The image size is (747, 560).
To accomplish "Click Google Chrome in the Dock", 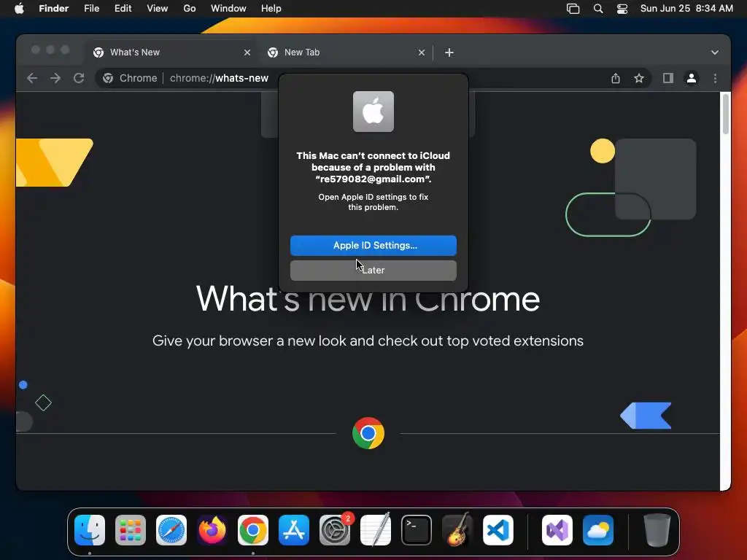I will pyautogui.click(x=253, y=530).
